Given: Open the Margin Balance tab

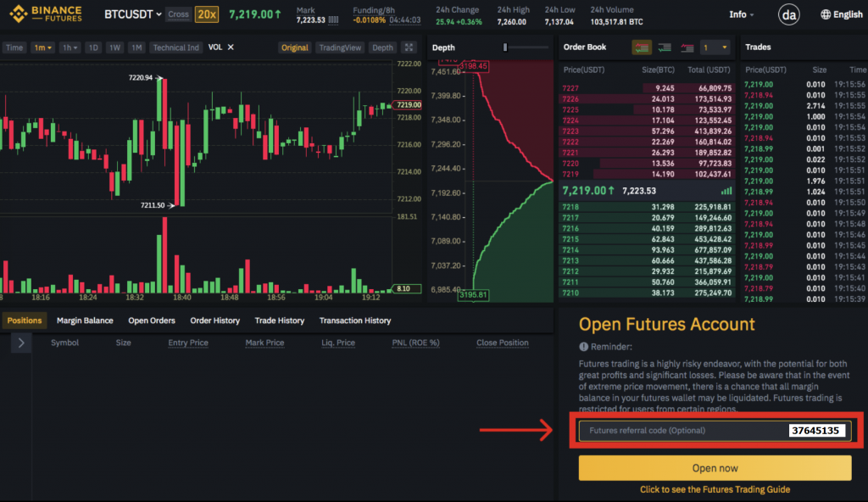Looking at the screenshot, I should pos(85,321).
